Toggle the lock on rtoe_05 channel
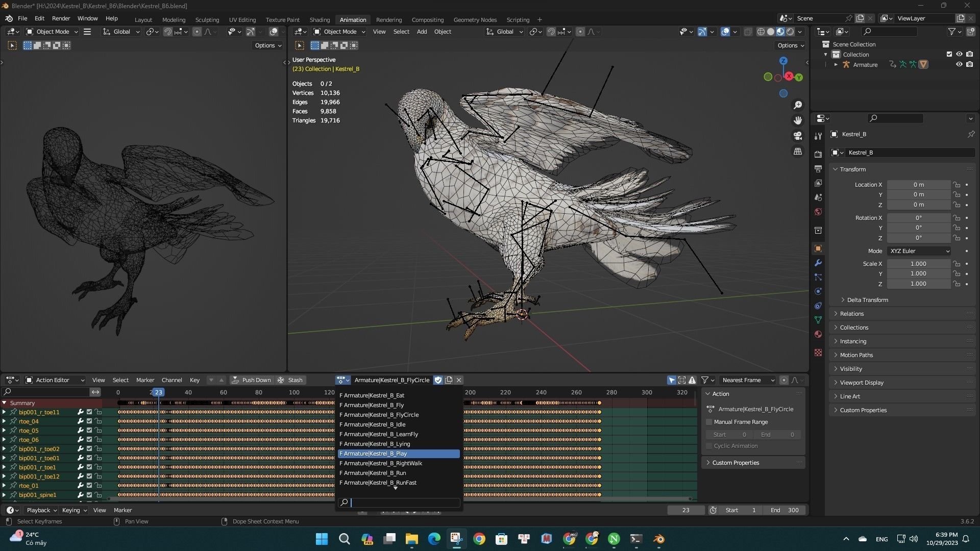Screen dimensions: 980x551 98,431
